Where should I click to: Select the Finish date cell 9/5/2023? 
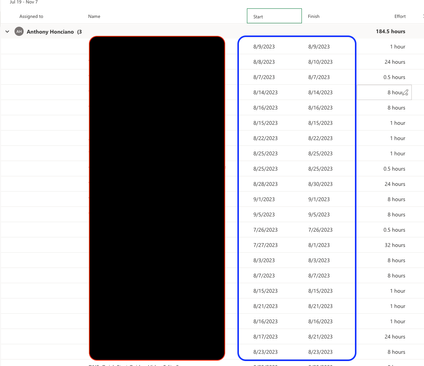click(319, 215)
